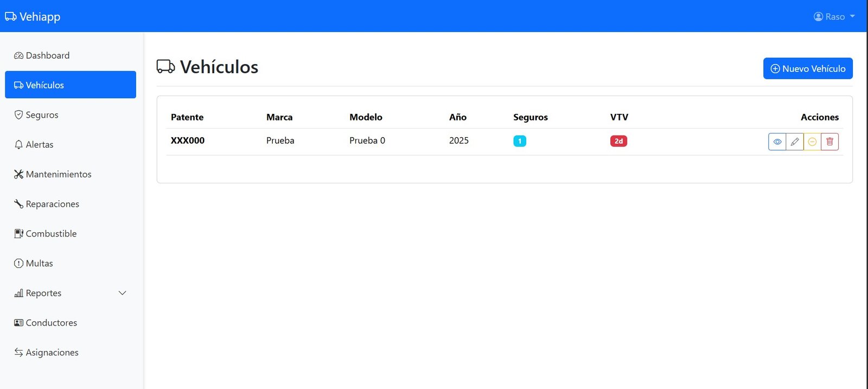The height and width of the screenshot is (389, 868).
Task: Click the Reparaciones wrench icon
Action: 18,204
